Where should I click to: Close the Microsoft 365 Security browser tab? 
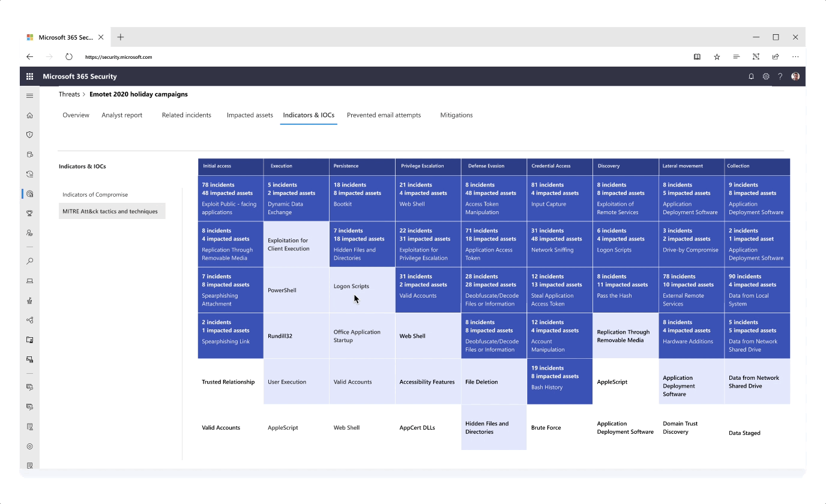tap(101, 37)
